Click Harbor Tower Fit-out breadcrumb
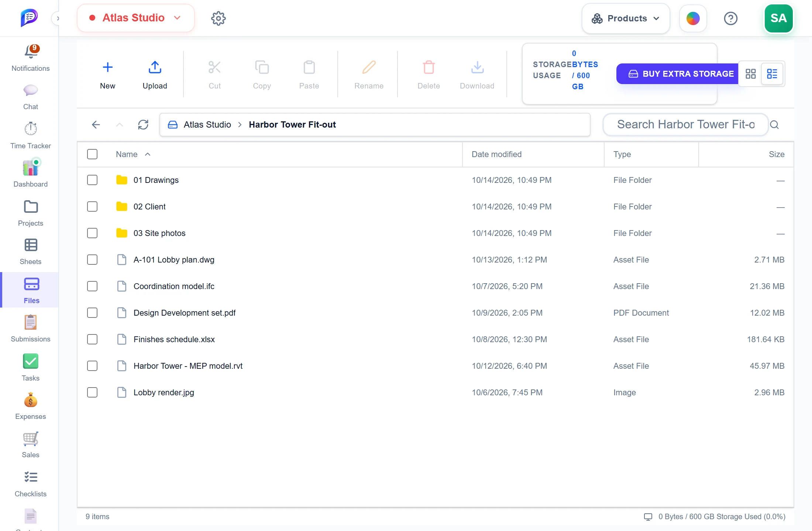Image resolution: width=812 pixels, height=531 pixels. 292,125
